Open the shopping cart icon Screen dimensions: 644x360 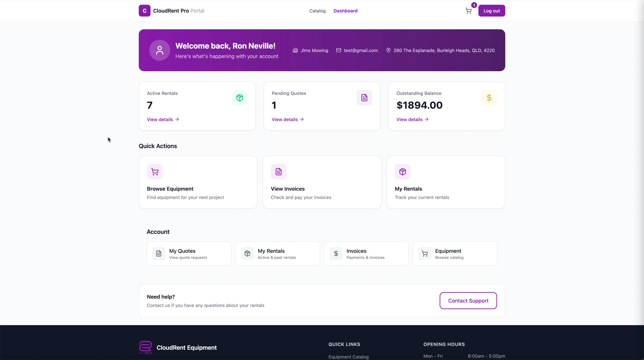(x=468, y=11)
